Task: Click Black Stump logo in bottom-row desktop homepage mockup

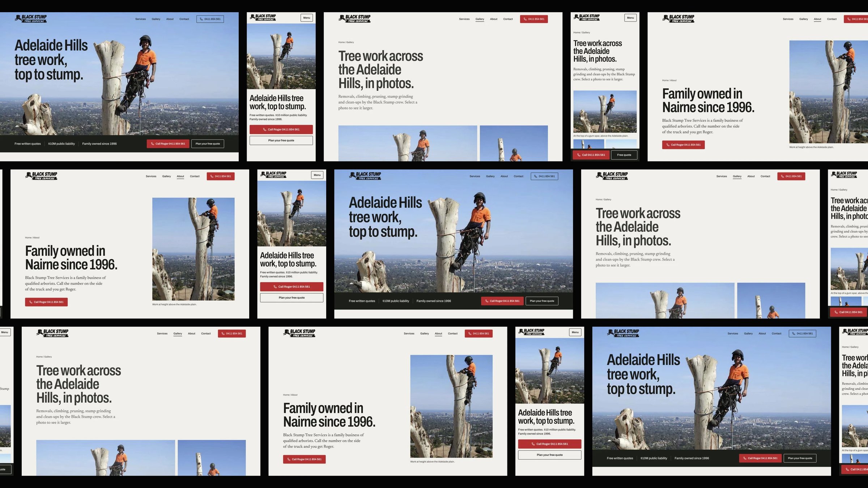Action: (x=623, y=333)
